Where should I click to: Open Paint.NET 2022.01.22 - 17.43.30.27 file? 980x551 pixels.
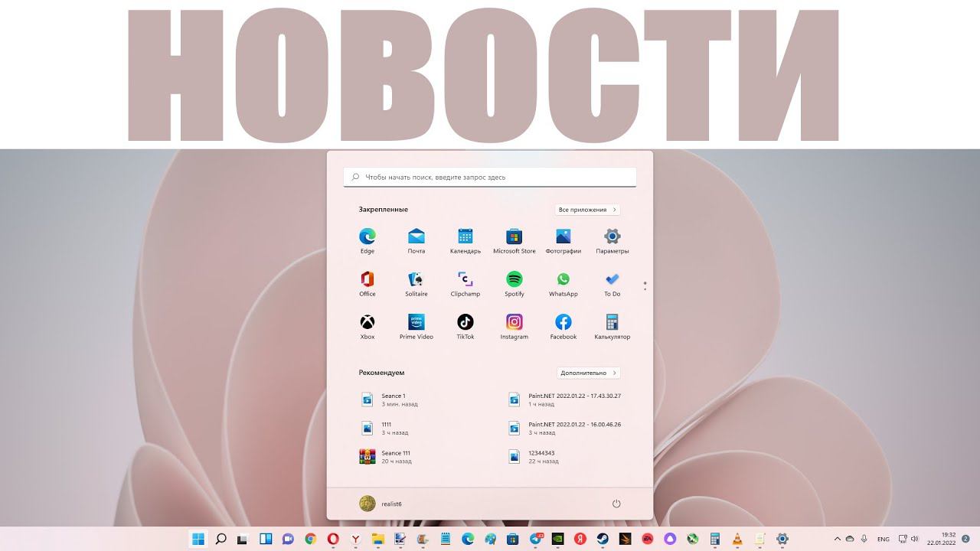click(567, 399)
